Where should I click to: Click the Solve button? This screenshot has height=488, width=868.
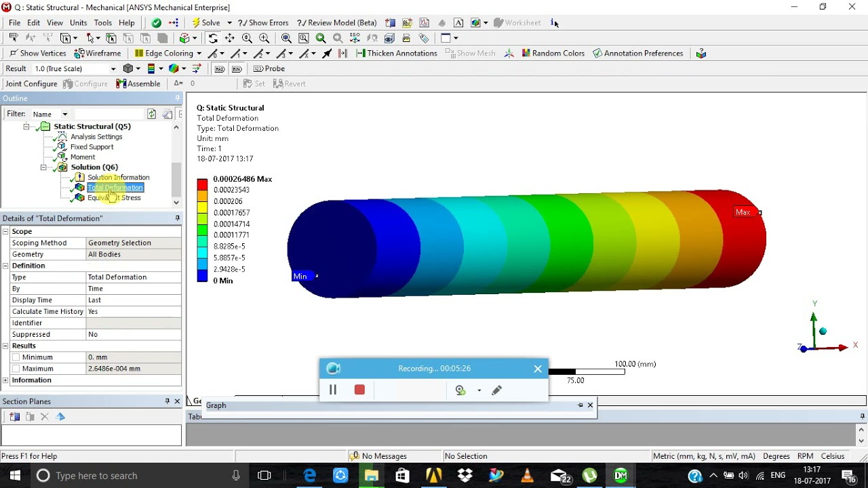click(x=206, y=22)
